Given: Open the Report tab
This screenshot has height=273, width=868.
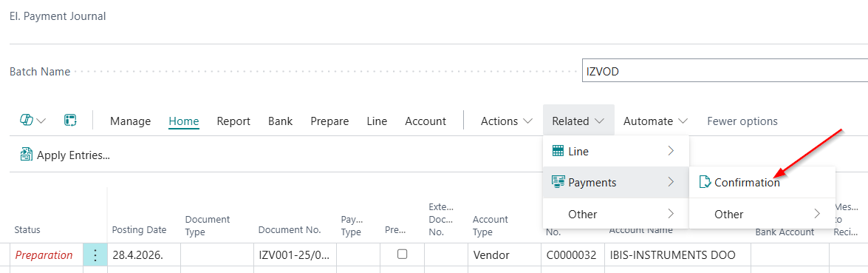Looking at the screenshot, I should tap(233, 121).
